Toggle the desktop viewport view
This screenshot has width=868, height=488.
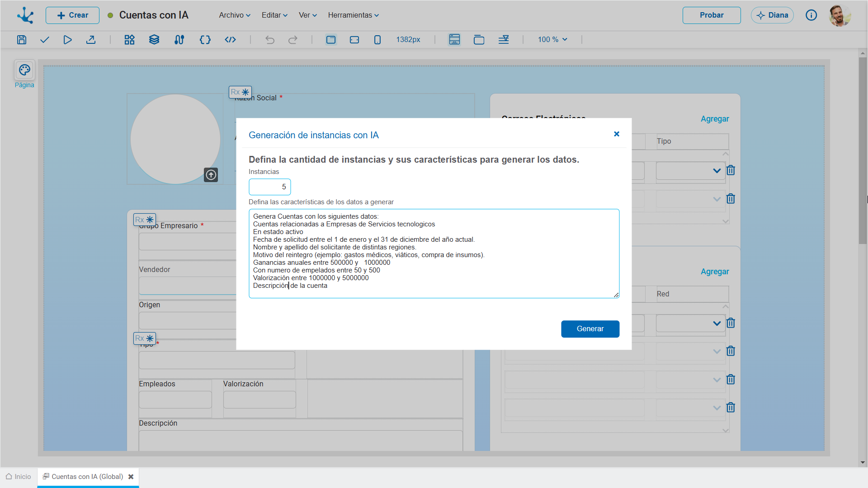point(331,40)
